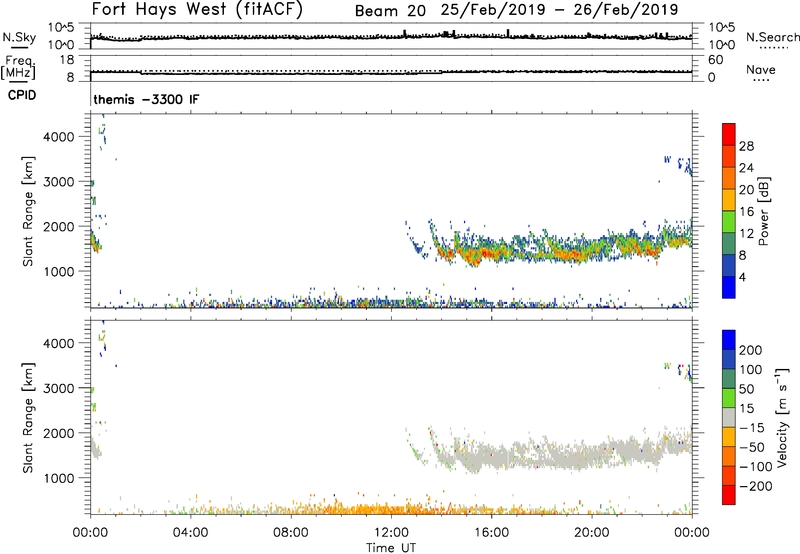800x554 pixels.
Task: Select the "50" label on Velocity colorbar
Action: pos(746,389)
